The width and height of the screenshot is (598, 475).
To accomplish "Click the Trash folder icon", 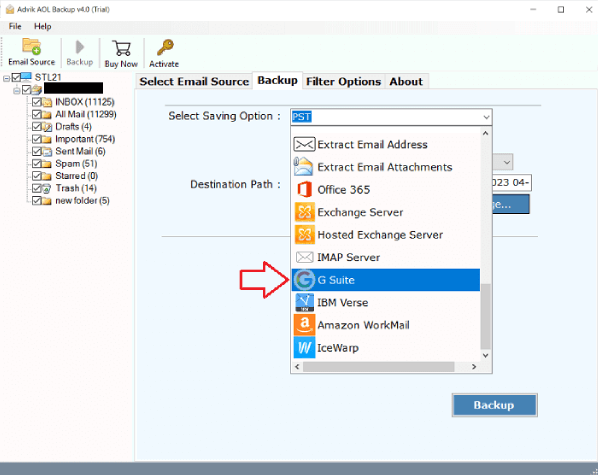I will (x=47, y=188).
